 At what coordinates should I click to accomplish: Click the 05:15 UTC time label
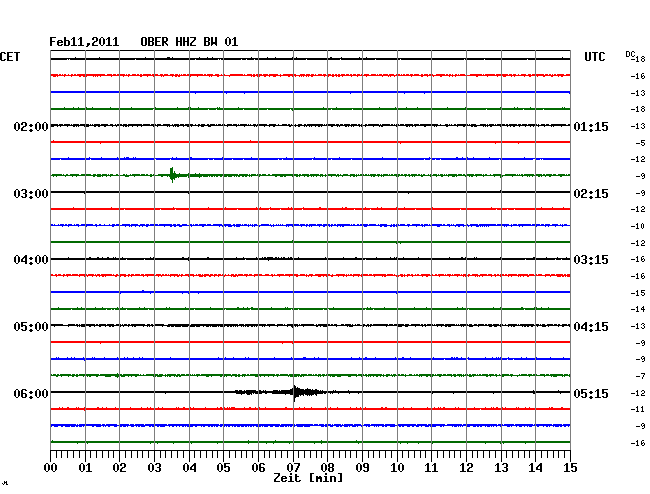tap(591, 393)
